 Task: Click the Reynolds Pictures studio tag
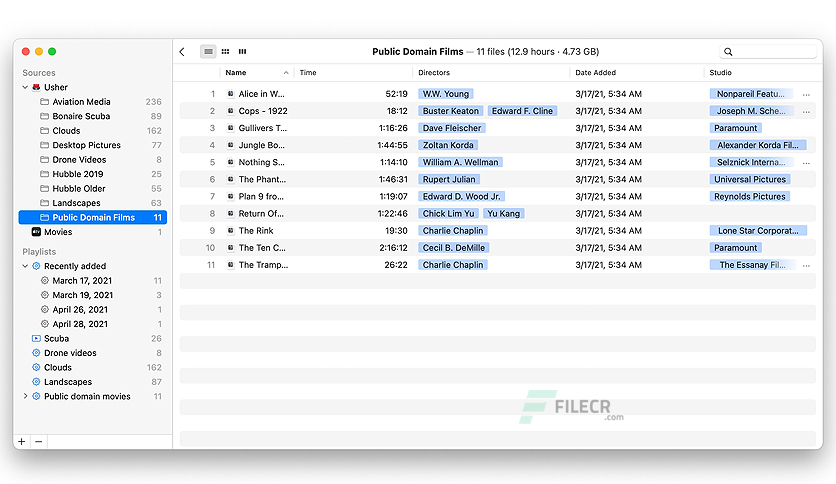pos(750,197)
